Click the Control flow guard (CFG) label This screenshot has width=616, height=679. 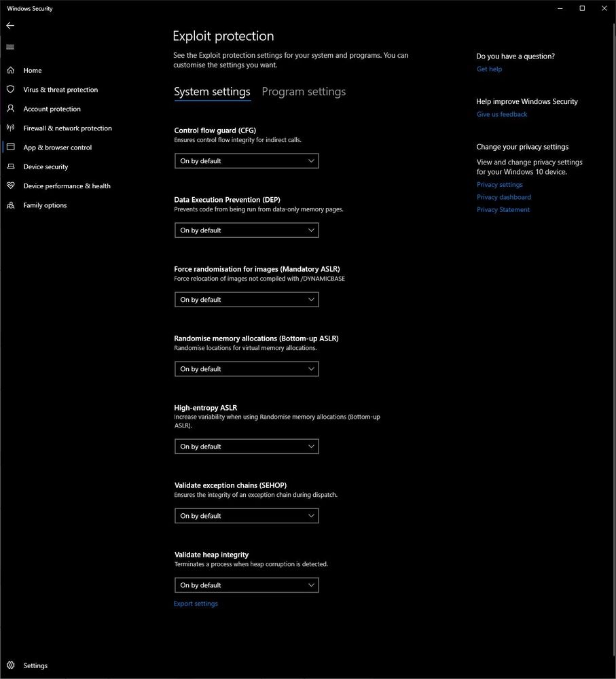pyautogui.click(x=215, y=130)
